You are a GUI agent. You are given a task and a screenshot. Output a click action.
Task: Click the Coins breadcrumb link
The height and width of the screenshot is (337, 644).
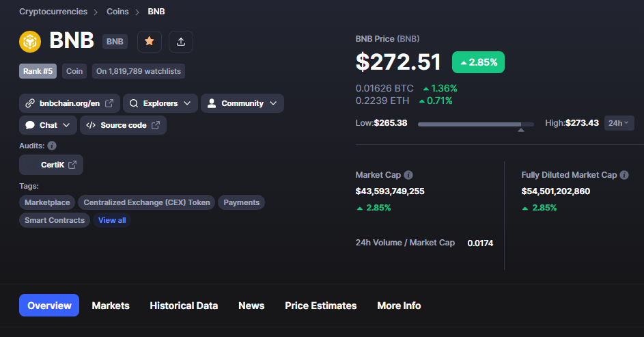click(x=117, y=12)
